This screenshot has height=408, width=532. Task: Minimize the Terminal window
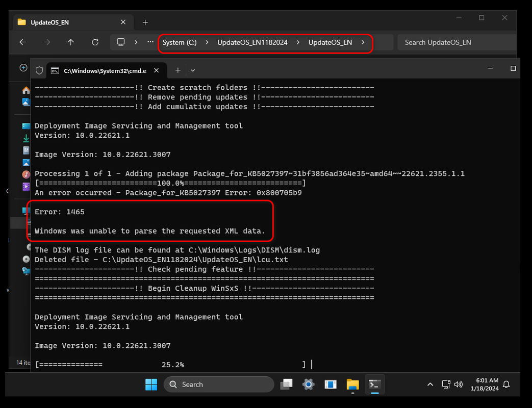tap(490, 68)
